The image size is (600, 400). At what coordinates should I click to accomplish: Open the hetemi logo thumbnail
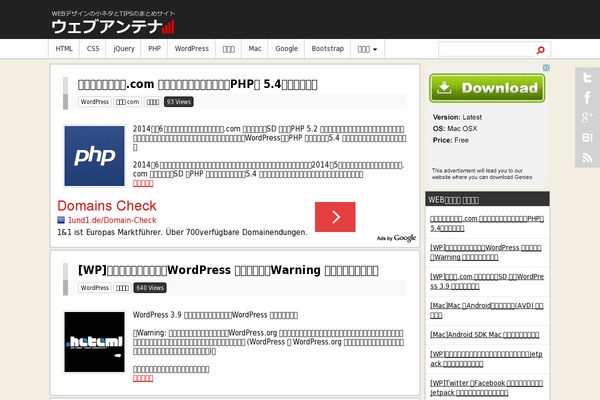point(94,342)
